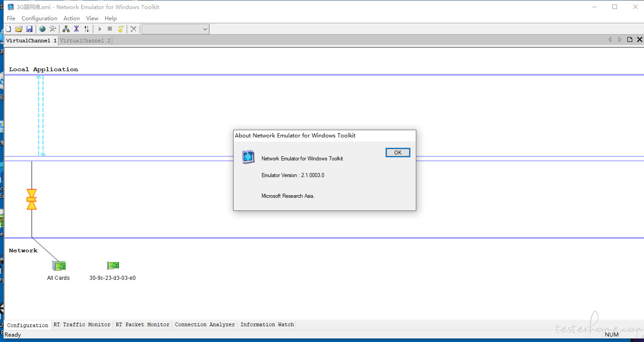Click the Ready status bar text
This screenshot has width=644, height=342.
[13, 335]
